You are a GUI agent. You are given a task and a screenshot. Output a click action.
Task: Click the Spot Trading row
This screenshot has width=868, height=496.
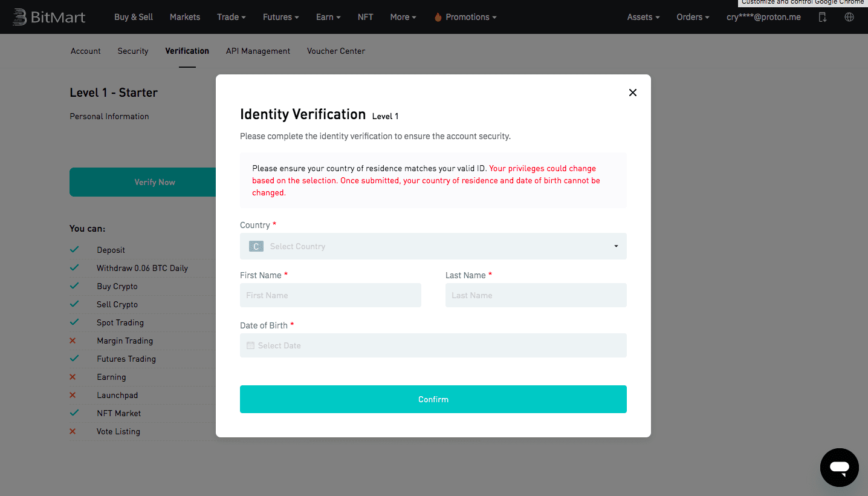pos(120,322)
